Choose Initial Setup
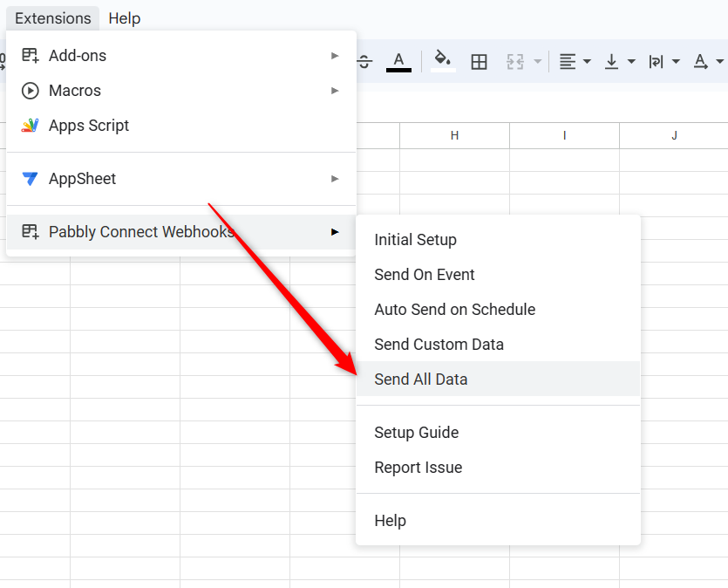This screenshot has height=588, width=728. [498, 240]
